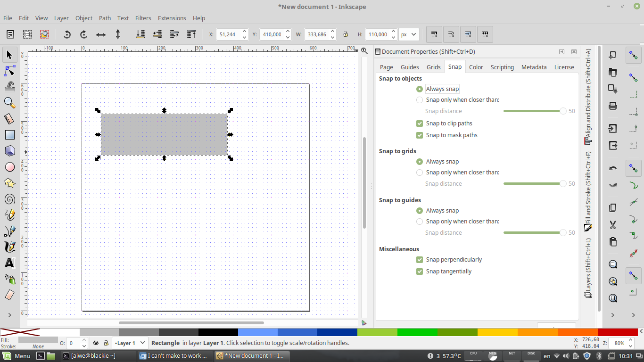Viewport: 644px width, 362px height.
Task: Select the Star and polygon tool
Action: coord(9,183)
